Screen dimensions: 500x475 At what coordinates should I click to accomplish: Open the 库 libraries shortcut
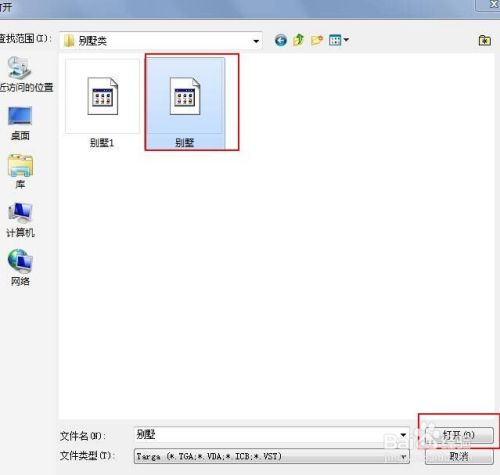20,171
